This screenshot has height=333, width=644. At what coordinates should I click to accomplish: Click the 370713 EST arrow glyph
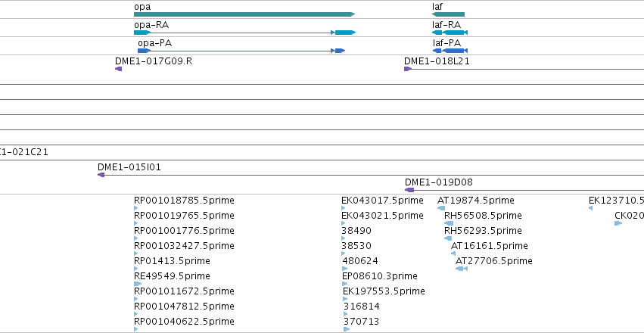click(347, 329)
